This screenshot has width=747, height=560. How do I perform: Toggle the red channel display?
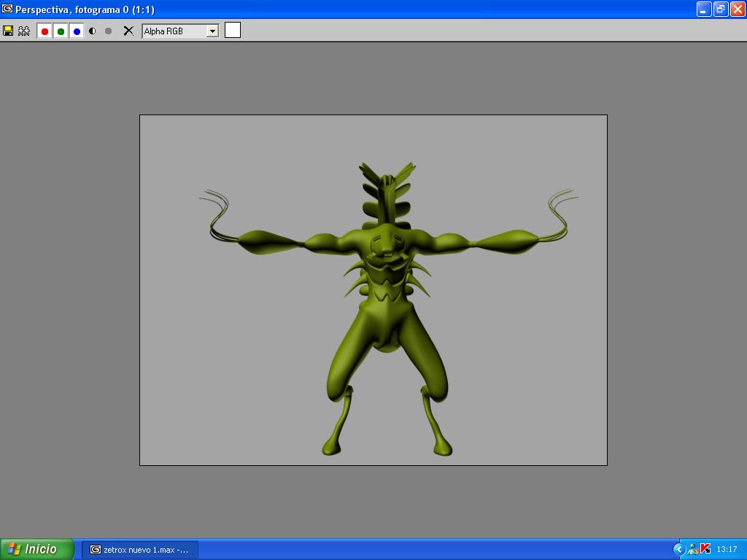point(44,31)
